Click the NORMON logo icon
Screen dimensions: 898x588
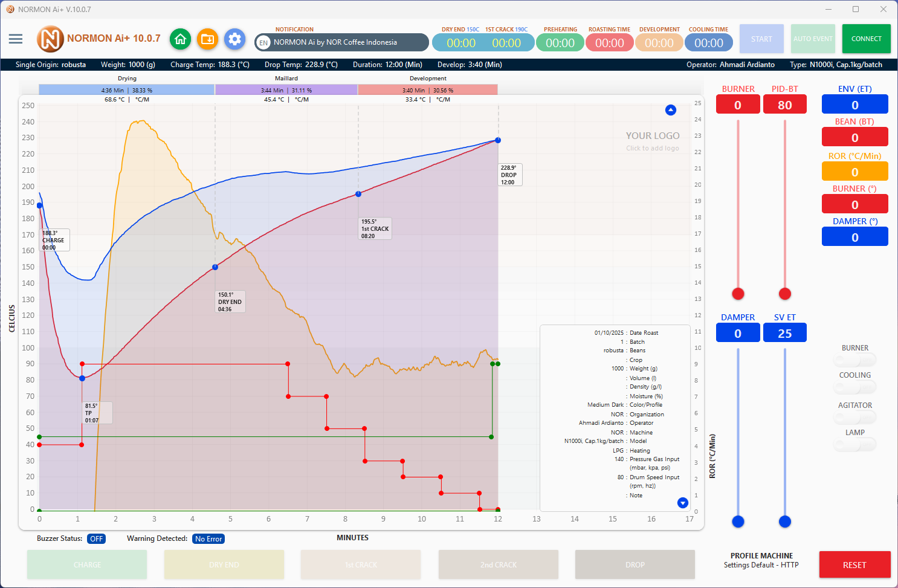[x=50, y=39]
